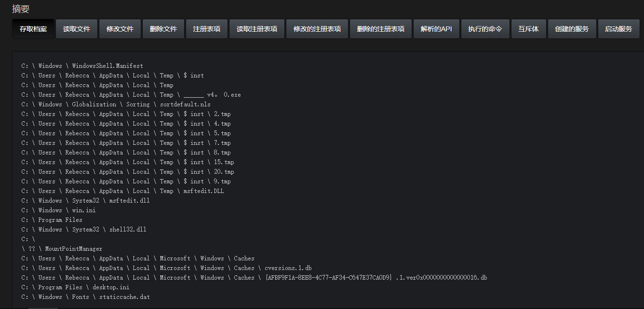View the 修改的注册表项 tab

click(x=317, y=29)
